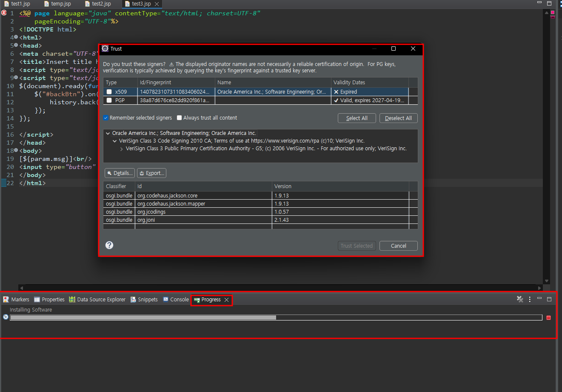This screenshot has width=562, height=392.
Task: Click the Id/Fingerprint column header
Action: (176, 83)
